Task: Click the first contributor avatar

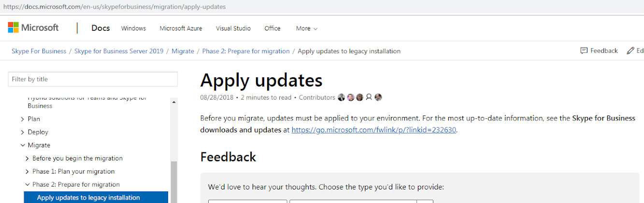Action: [342, 97]
